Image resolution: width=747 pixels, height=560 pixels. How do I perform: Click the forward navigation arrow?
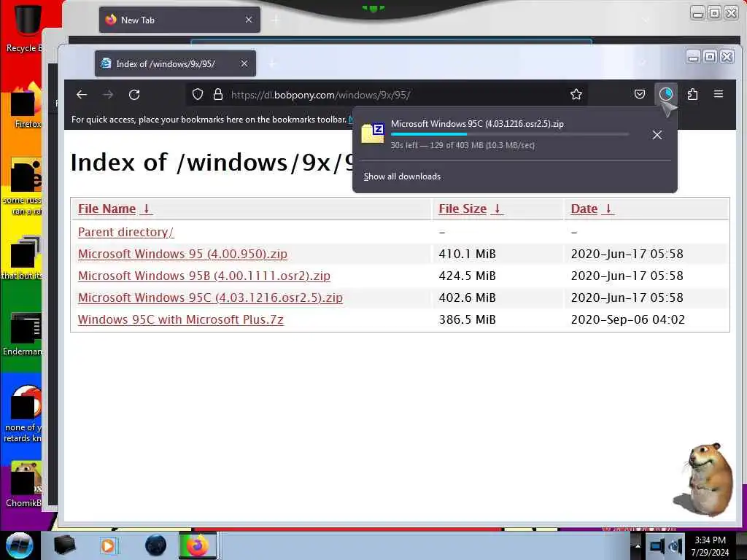click(x=108, y=95)
